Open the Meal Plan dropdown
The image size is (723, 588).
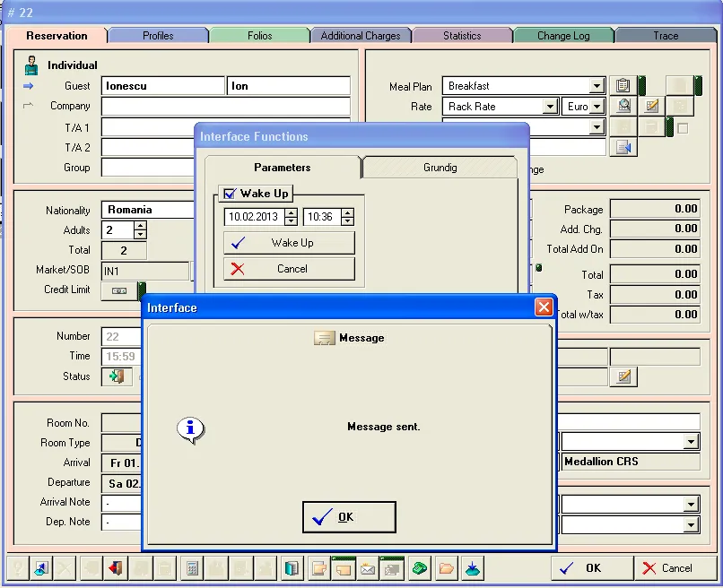[597, 86]
